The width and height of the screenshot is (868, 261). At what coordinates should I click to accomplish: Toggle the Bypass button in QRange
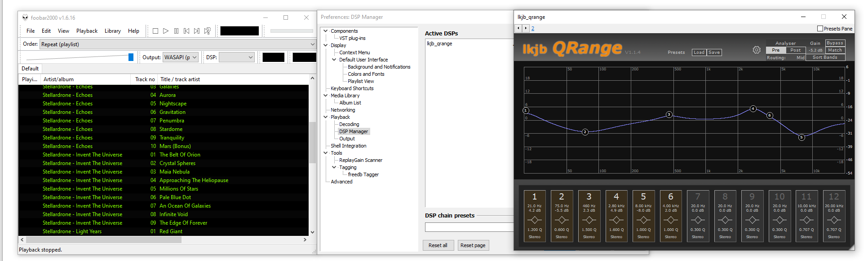point(835,43)
